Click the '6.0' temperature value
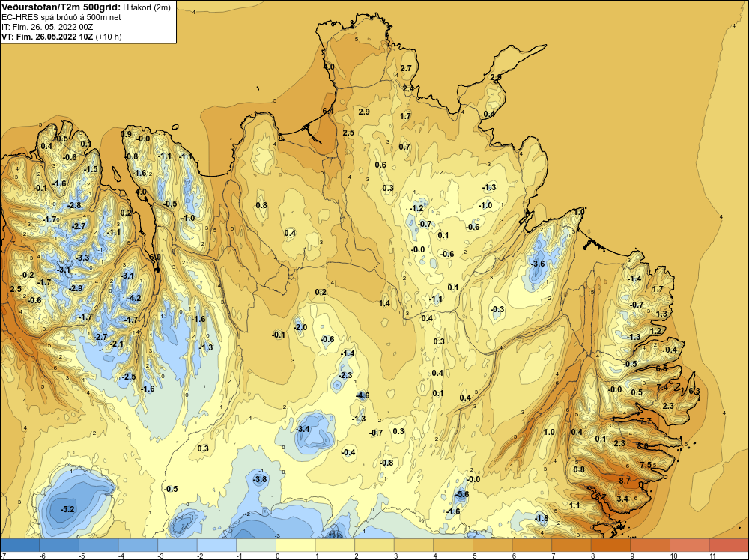749x560 pixels. (x=155, y=257)
